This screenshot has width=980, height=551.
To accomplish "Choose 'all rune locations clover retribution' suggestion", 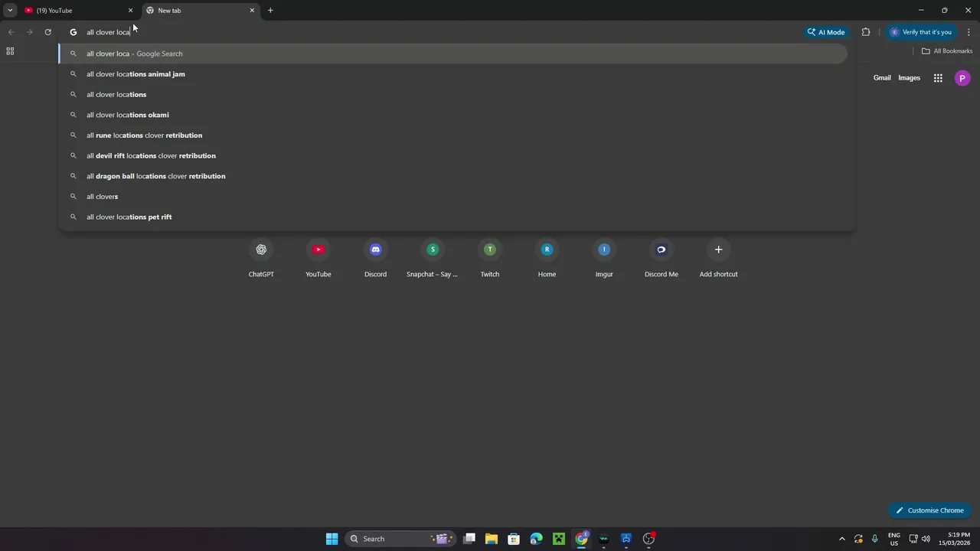I will coord(453,135).
